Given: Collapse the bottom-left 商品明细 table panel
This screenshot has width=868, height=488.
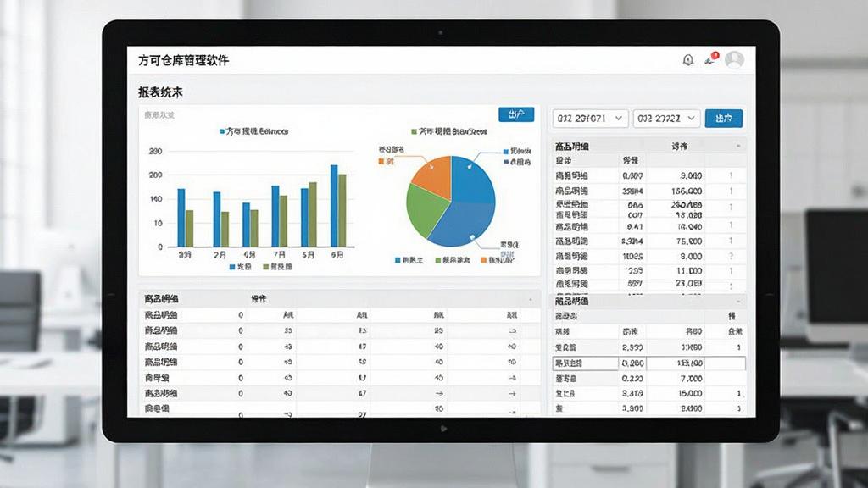Looking at the screenshot, I should tap(531, 299).
